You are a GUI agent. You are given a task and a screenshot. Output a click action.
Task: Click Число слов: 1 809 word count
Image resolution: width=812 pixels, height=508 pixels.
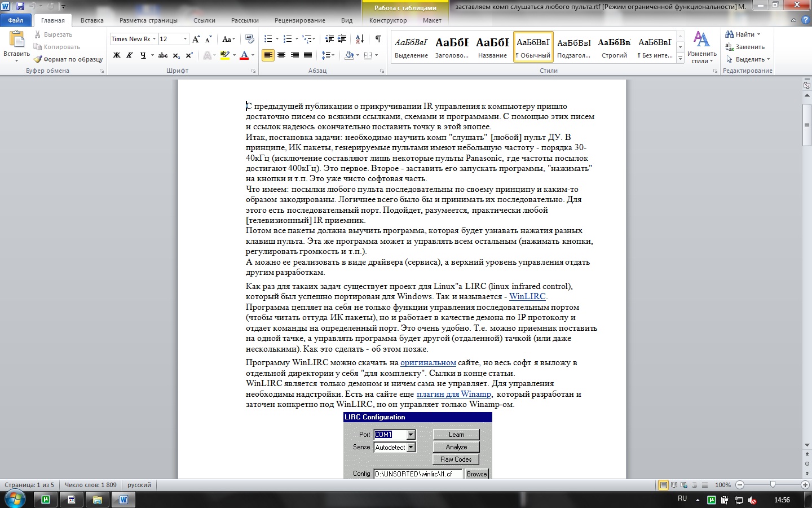pos(90,485)
